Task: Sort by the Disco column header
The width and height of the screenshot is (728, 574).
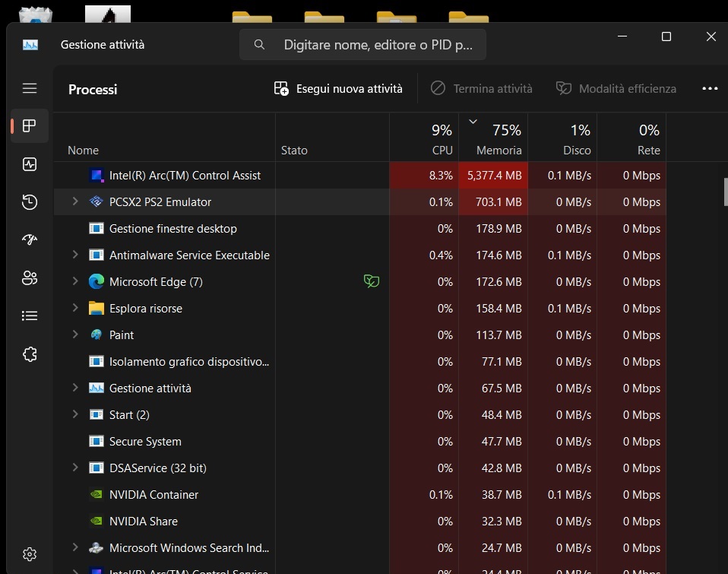Action: (562, 138)
